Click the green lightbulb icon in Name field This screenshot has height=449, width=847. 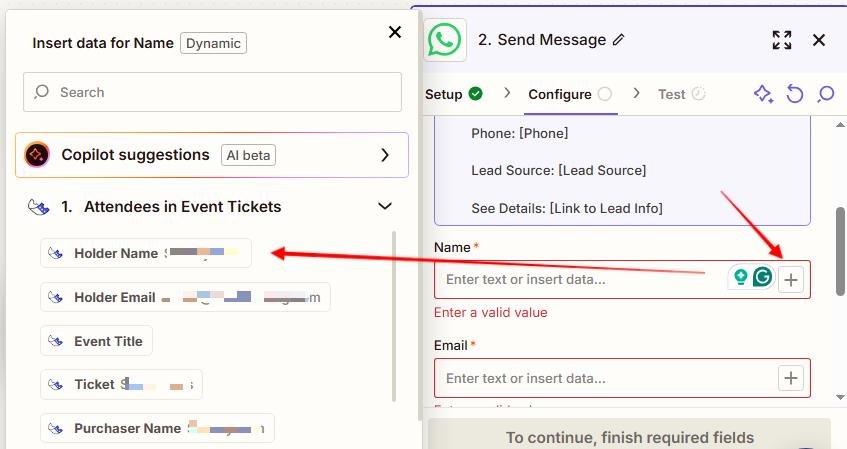[740, 278]
